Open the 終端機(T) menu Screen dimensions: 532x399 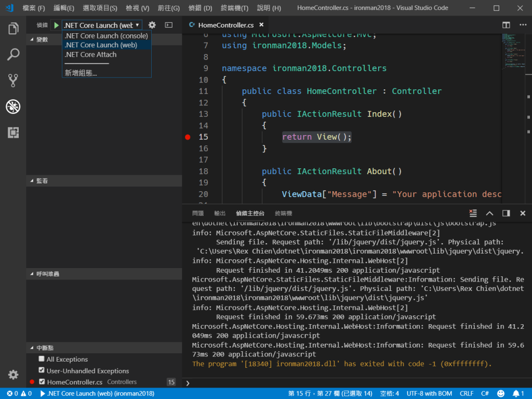coord(234,8)
